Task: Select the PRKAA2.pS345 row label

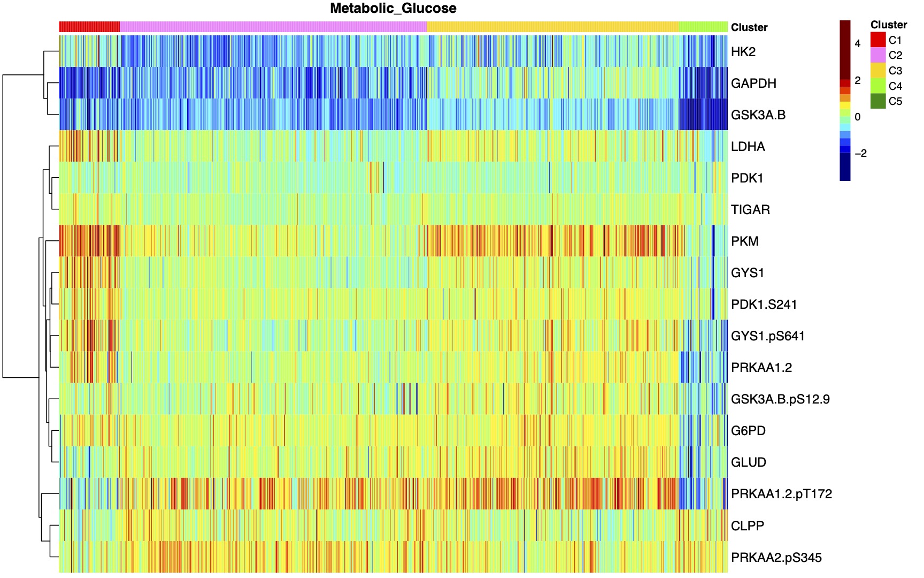Action: click(776, 558)
